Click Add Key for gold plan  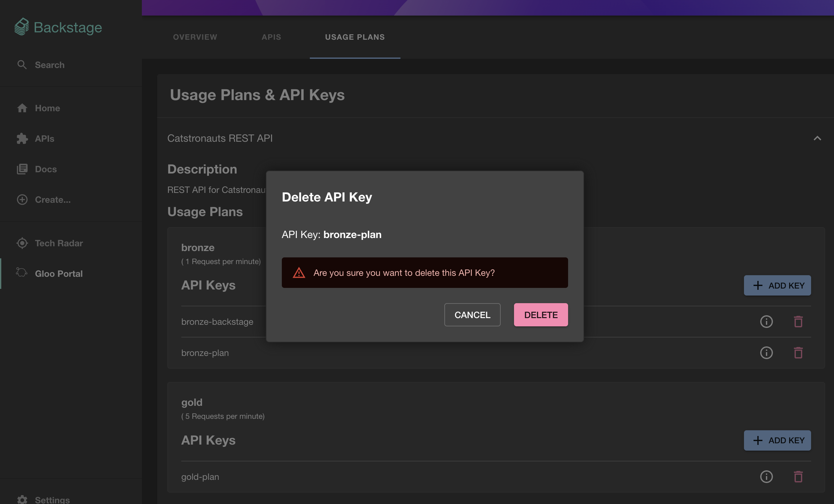777,440
